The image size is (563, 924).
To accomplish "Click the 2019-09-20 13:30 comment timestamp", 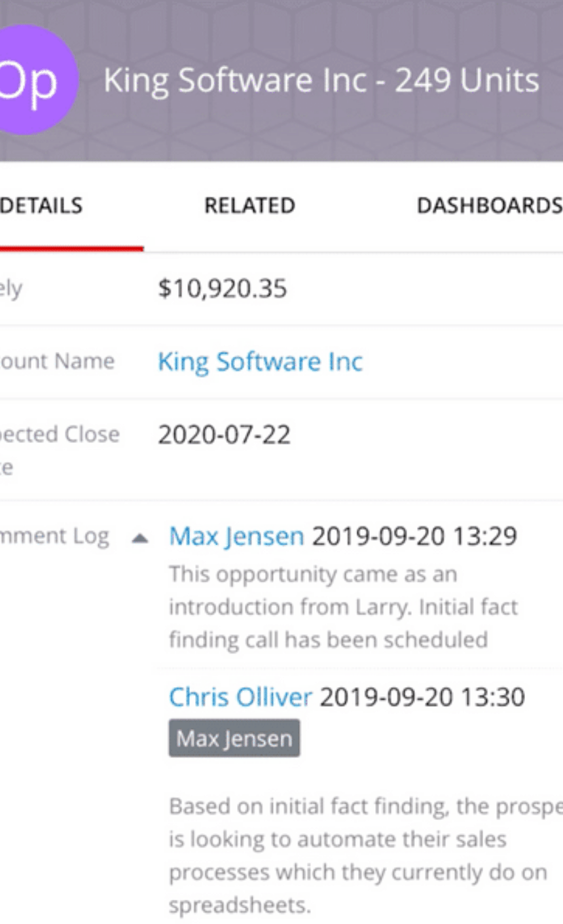I will coord(422,697).
